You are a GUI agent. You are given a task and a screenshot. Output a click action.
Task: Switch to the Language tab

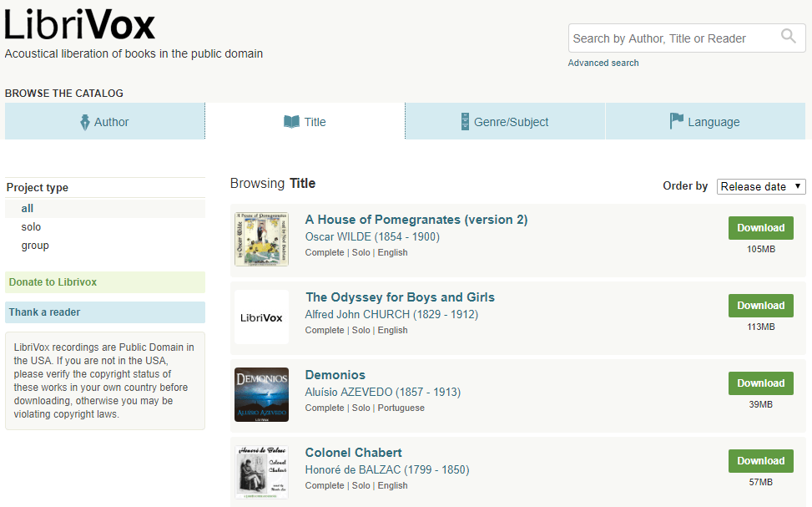tap(705, 121)
